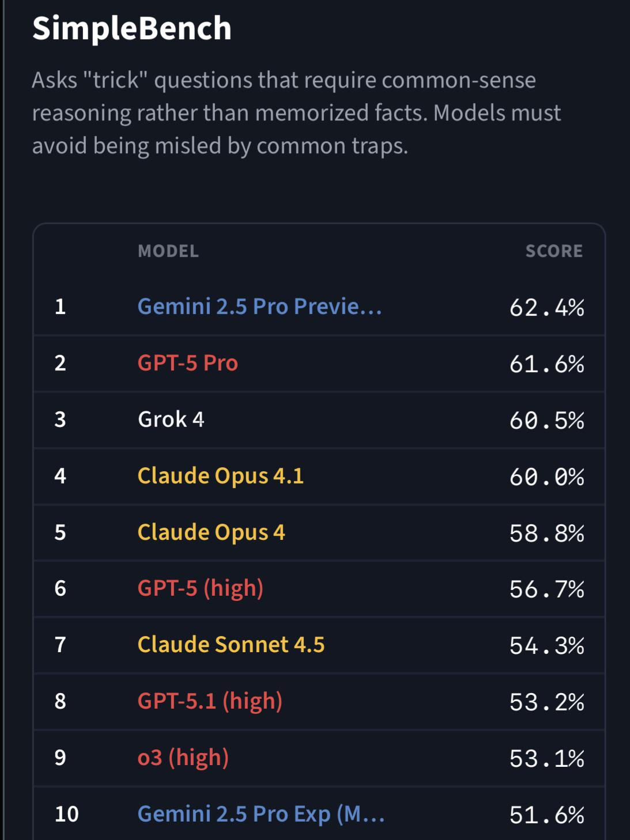630x840 pixels.
Task: Click the Claude Opus 4 model link
Action: click(211, 532)
